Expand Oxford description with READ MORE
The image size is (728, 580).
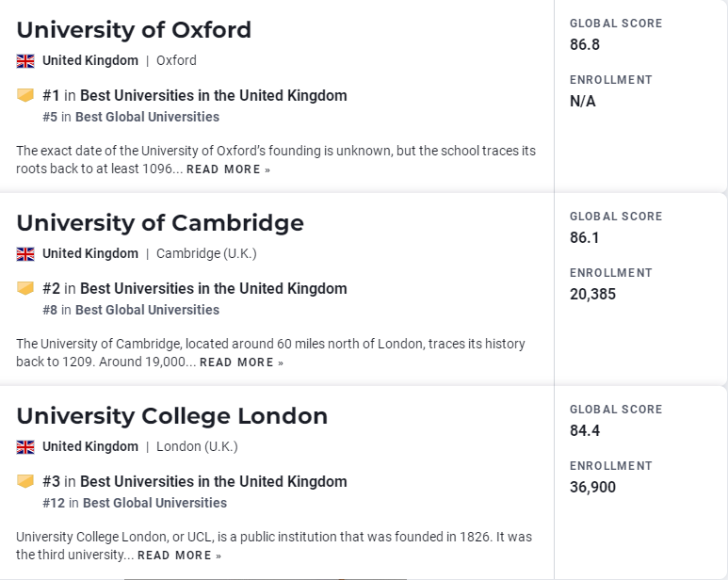[228, 169]
